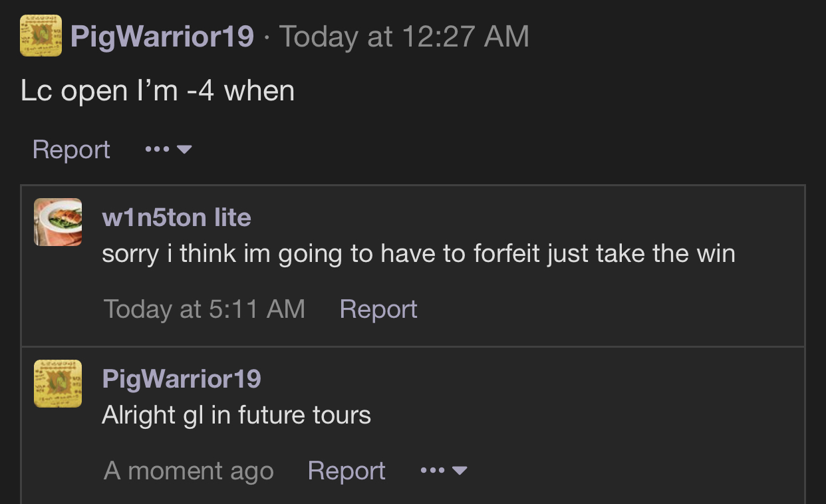Open PigWarrior19's profile from the post header
The width and height of the screenshot is (826, 504).
pos(162,36)
